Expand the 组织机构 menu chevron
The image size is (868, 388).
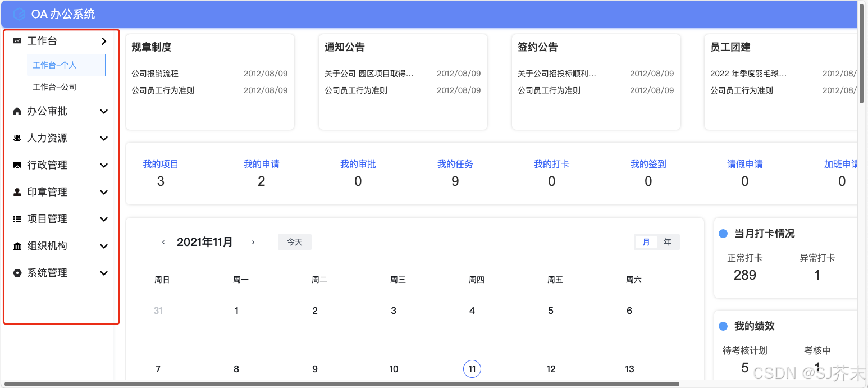tap(104, 246)
